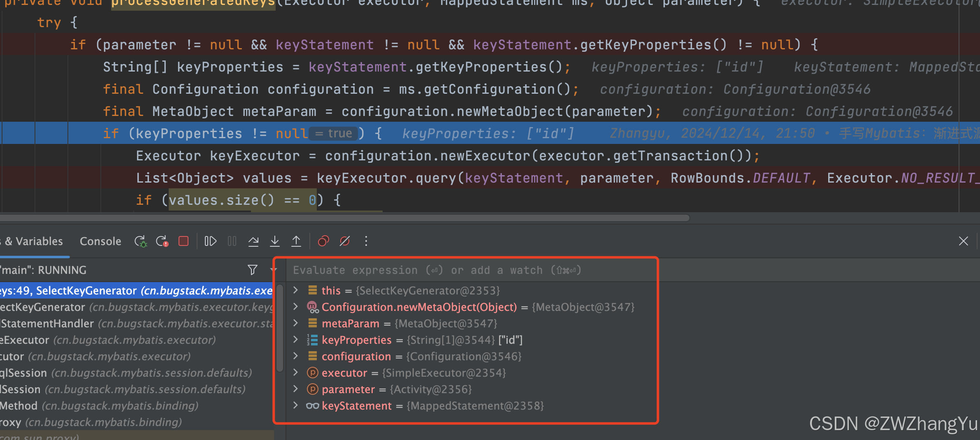This screenshot has height=440, width=980.
Task: Click the editor horizontal scrollbar
Action: pos(345,218)
